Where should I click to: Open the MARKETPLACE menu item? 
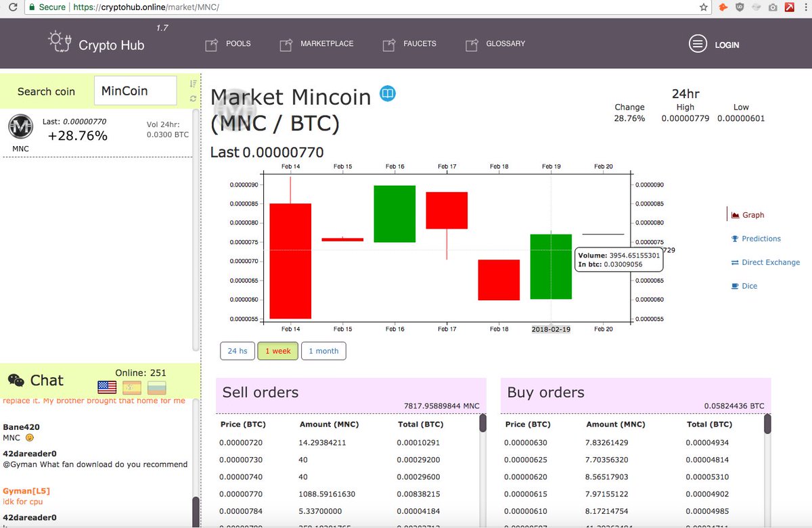pyautogui.click(x=327, y=43)
